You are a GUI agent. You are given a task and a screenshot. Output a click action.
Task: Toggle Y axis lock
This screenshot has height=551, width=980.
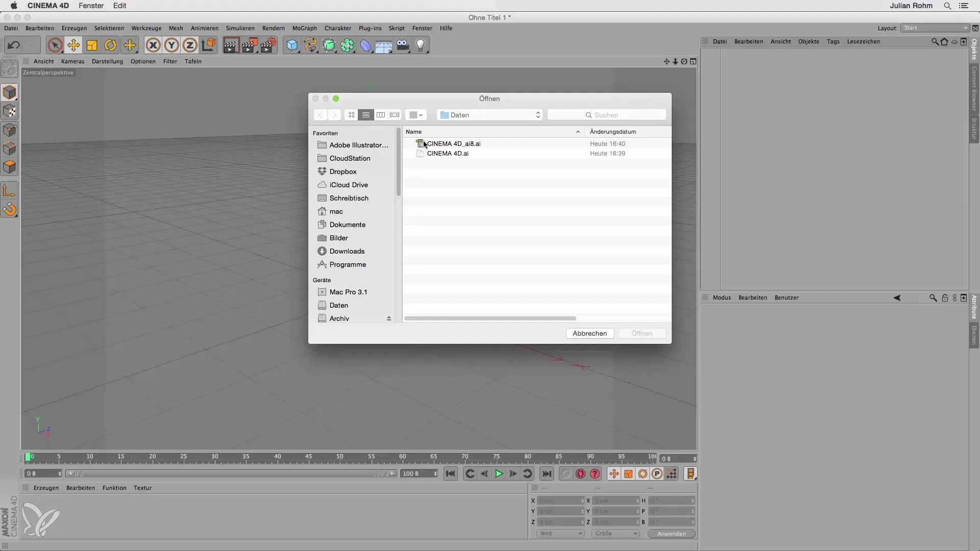(x=171, y=45)
